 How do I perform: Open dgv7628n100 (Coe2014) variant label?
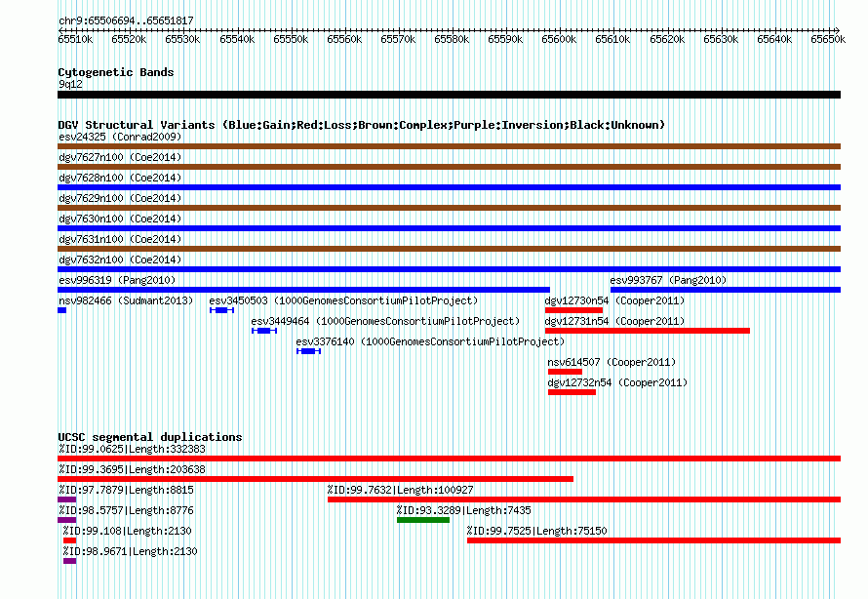(120, 178)
